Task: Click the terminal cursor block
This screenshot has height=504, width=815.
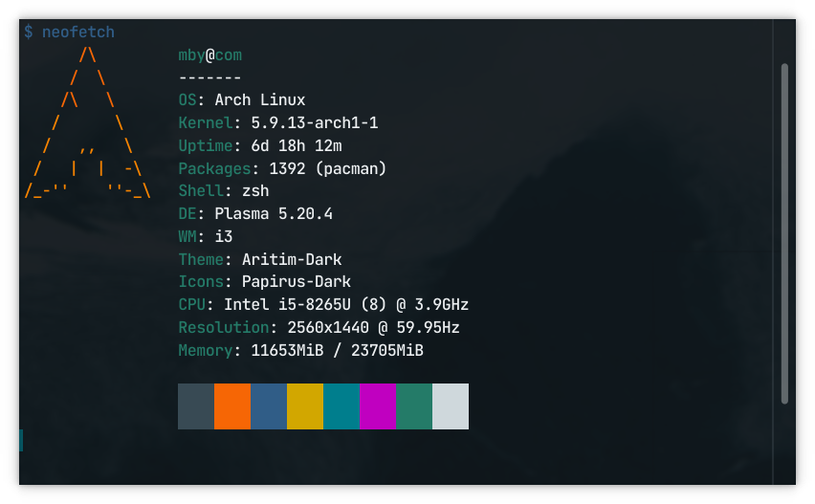Action: [21, 441]
